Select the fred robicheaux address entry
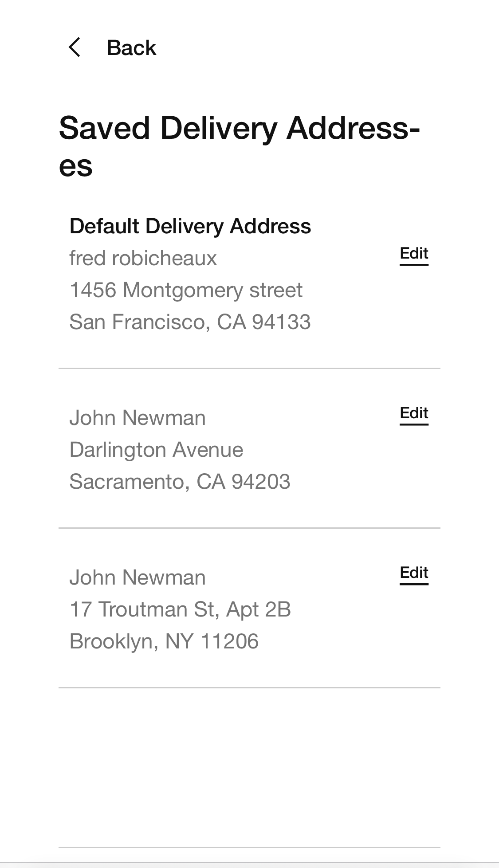Screen dimensions: 499x868 pos(143,258)
